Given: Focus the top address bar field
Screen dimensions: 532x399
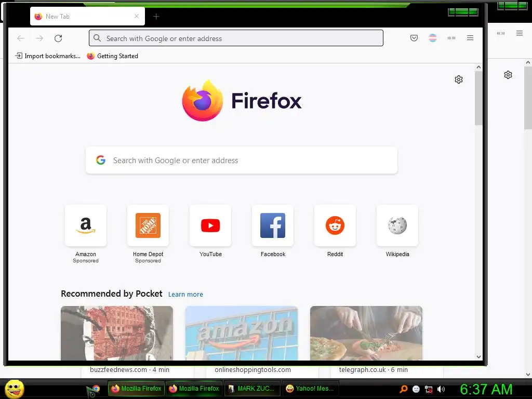Looking at the screenshot, I should click(x=236, y=38).
